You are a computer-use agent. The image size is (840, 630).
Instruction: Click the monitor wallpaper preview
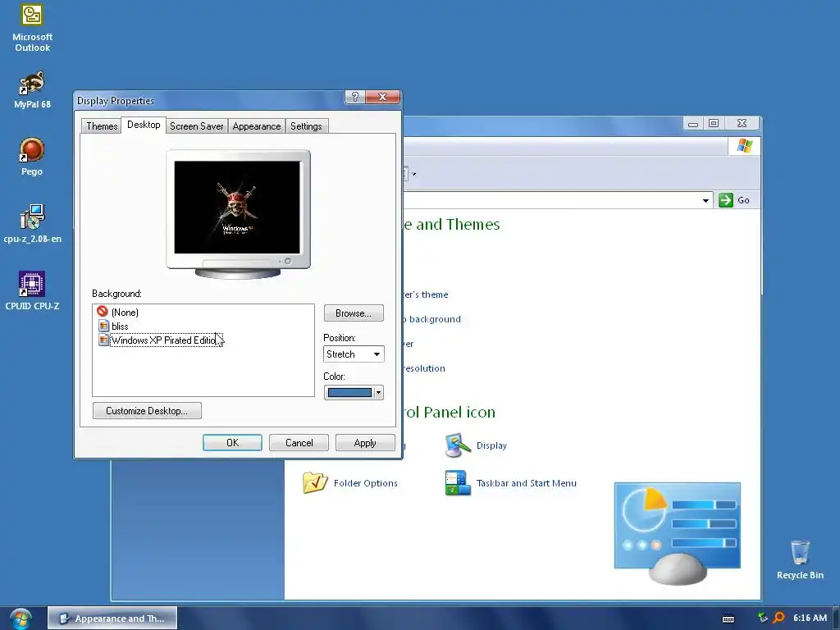pos(237,208)
